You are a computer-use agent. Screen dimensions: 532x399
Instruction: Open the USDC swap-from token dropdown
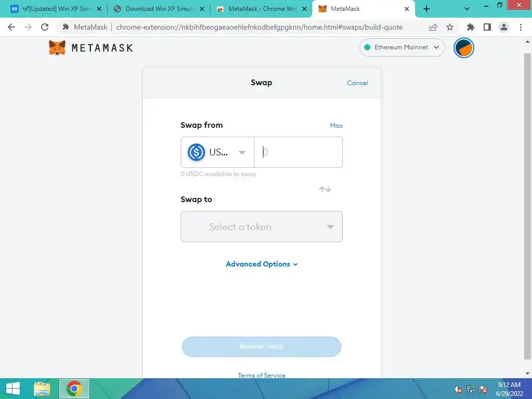point(218,152)
